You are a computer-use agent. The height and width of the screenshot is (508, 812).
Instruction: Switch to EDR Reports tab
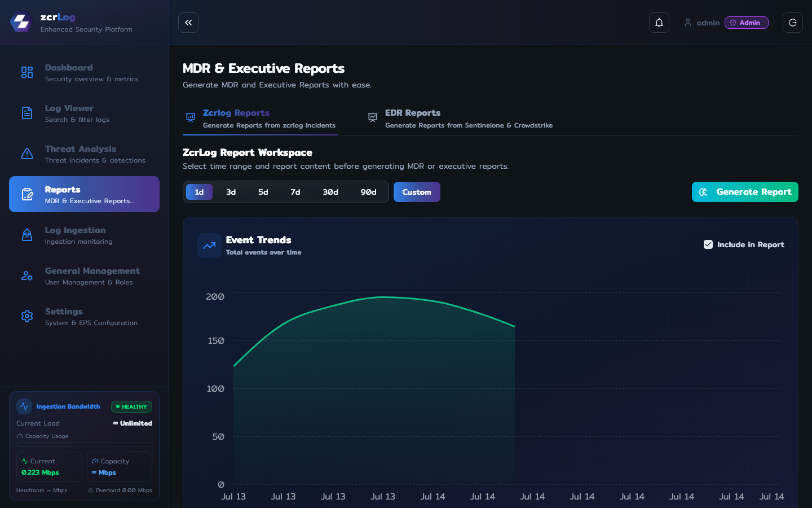[460, 119]
